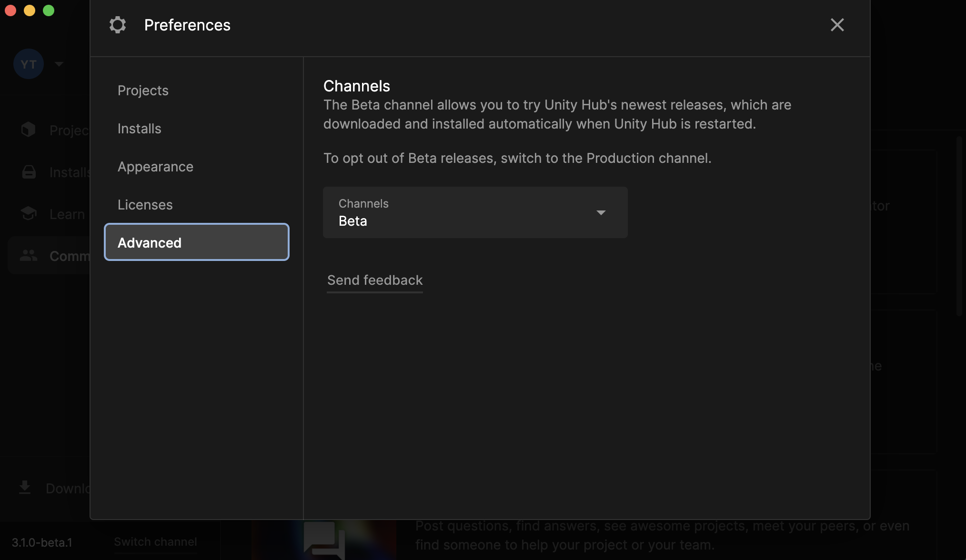The width and height of the screenshot is (966, 560).
Task: Click the Projects cube sidebar icon
Action: click(29, 130)
